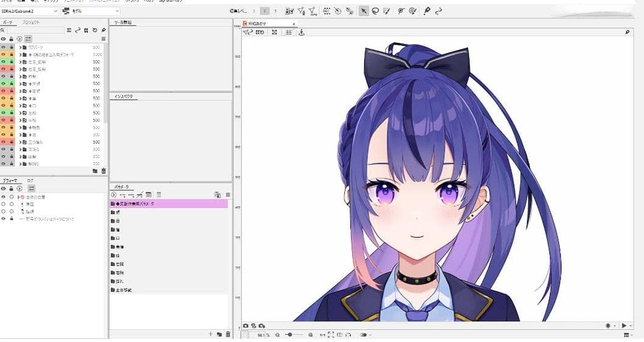Viewport: 644px width, 342px height.
Task: Click the new folder icon in the Parts panel
Action: [95, 171]
